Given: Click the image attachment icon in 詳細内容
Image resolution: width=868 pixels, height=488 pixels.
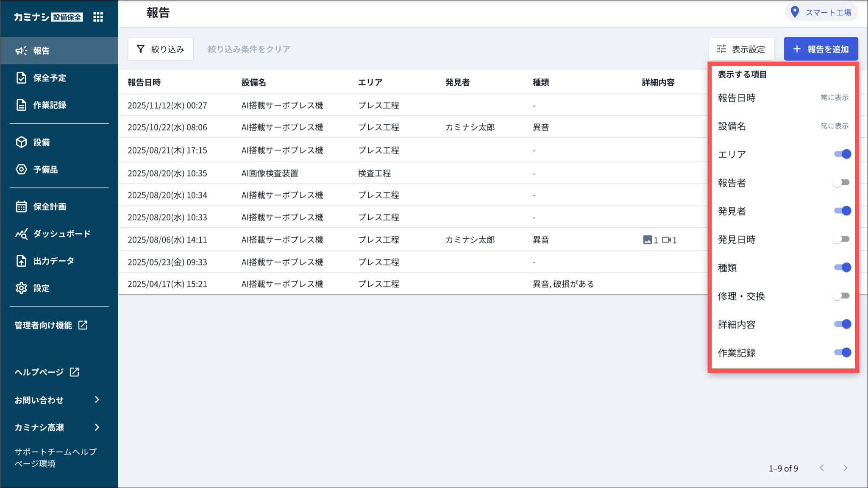Looking at the screenshot, I should [647, 240].
